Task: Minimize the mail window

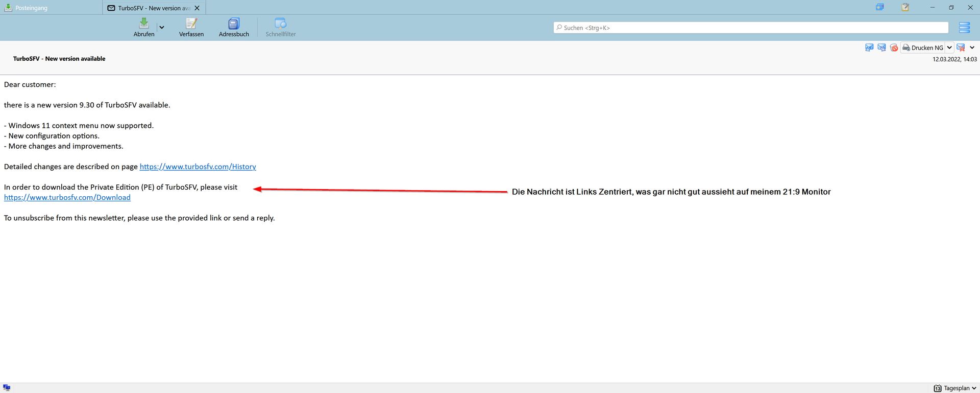Action: pyautogui.click(x=933, y=7)
